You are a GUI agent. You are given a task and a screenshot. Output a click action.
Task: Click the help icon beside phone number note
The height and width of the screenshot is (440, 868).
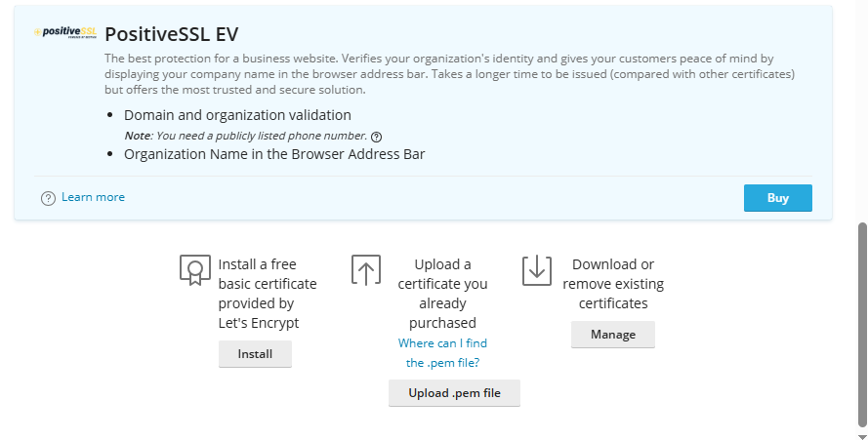pos(377,137)
